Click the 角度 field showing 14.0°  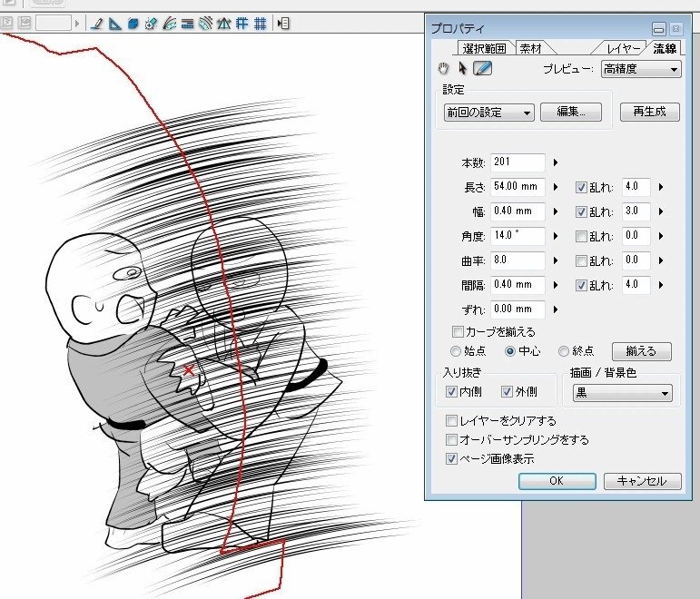[518, 236]
